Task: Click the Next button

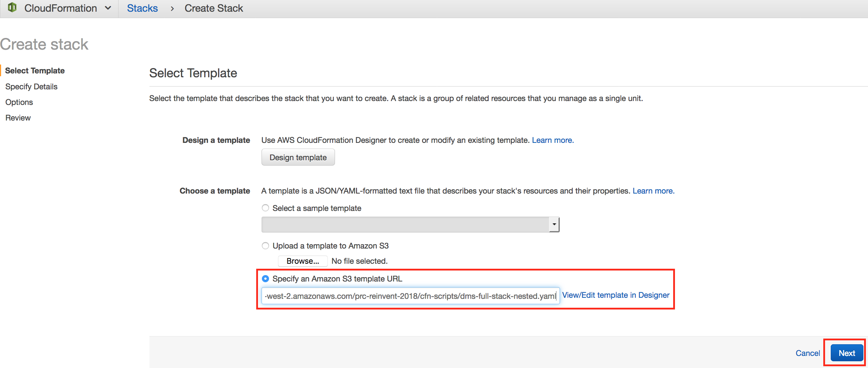Action: click(847, 353)
